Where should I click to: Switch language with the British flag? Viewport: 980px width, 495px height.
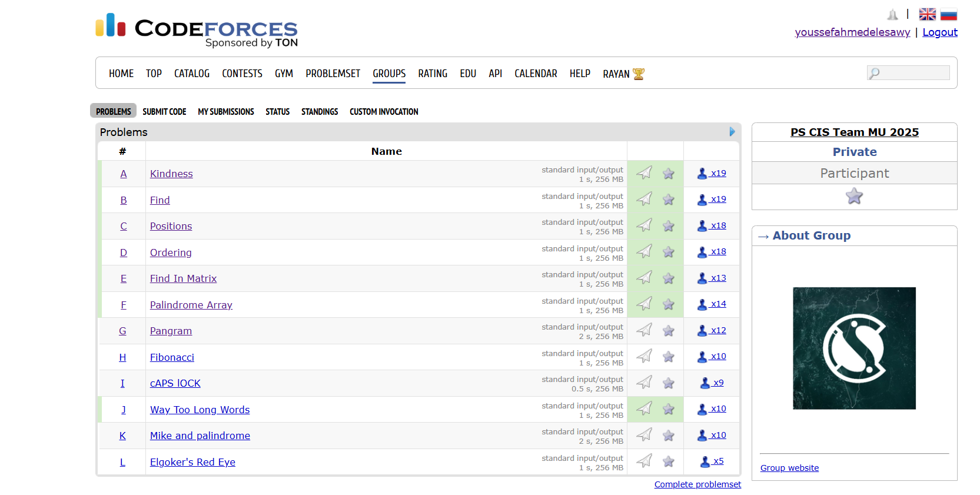928,14
